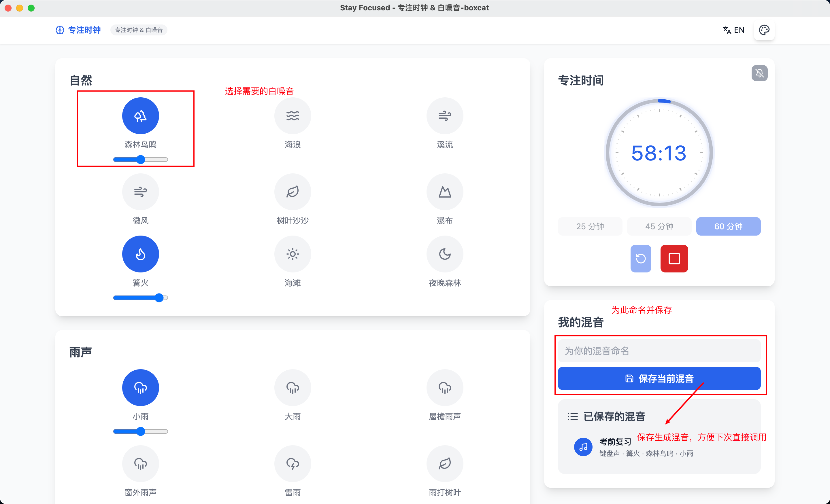Viewport: 830px width, 504px height.
Task: Reset the focus timer
Action: 641,259
